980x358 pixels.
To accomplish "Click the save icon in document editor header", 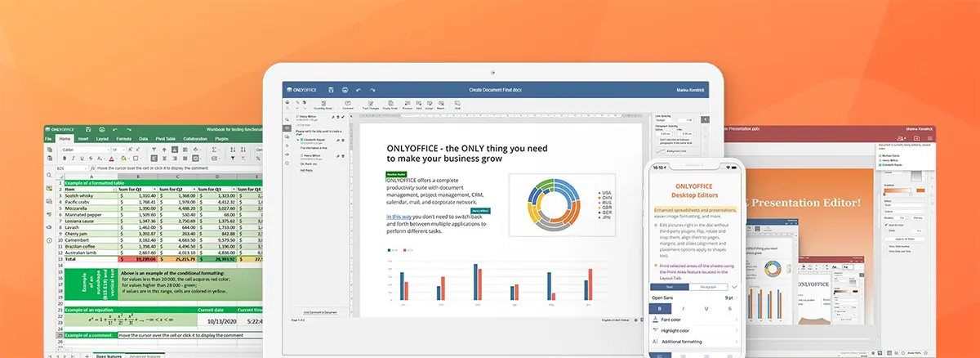I will click(x=331, y=90).
